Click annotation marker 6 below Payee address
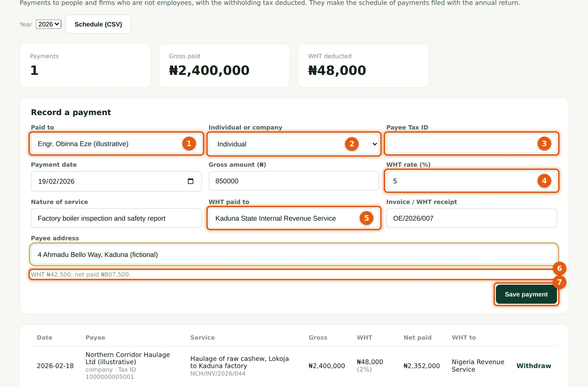 click(x=559, y=269)
